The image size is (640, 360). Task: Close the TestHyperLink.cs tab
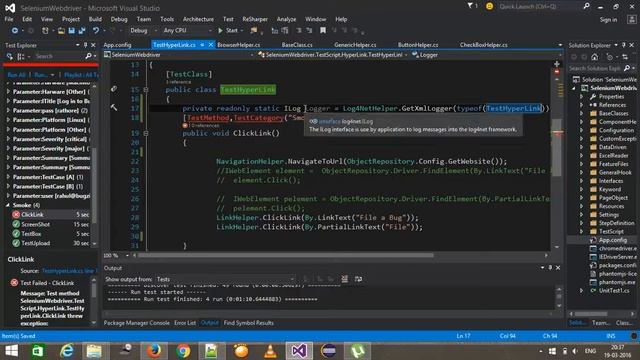(211, 45)
